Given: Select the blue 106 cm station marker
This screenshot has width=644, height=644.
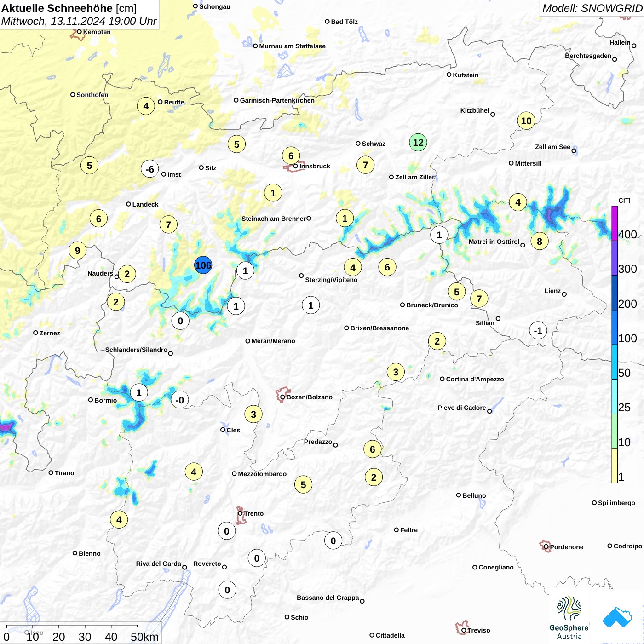Looking at the screenshot, I should pos(203,265).
